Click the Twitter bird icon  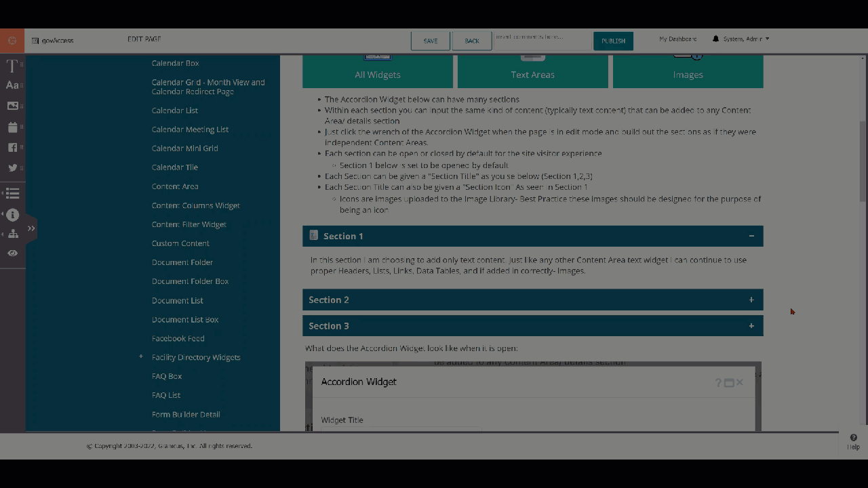(12, 167)
